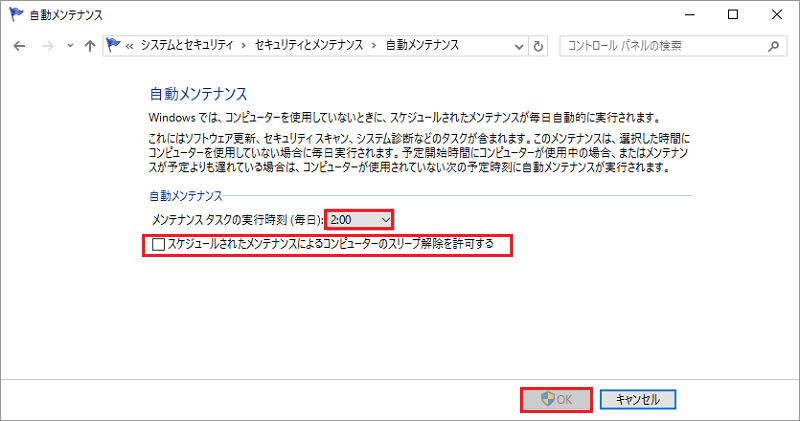This screenshot has height=421, width=800.
Task: Open the recent locations chevron
Action: 70,46
